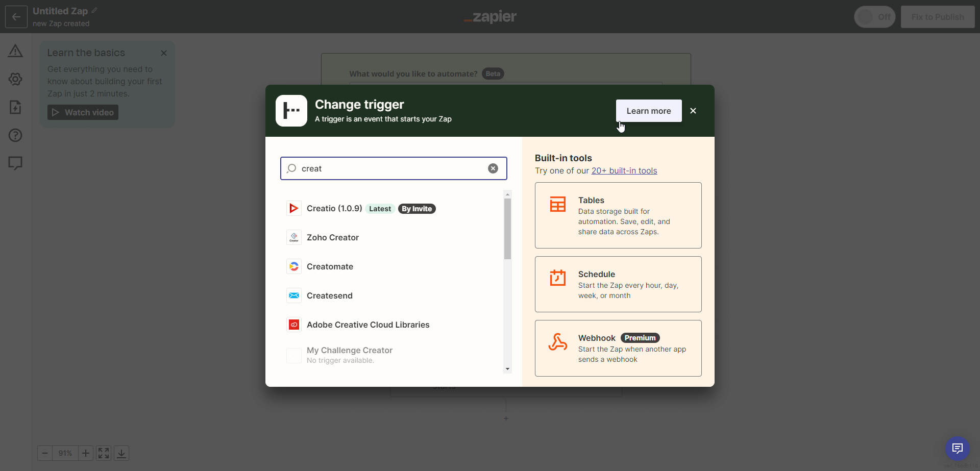Viewport: 980px width, 471px height.
Task: Click the Latest badge on Creatio
Action: [380, 209]
